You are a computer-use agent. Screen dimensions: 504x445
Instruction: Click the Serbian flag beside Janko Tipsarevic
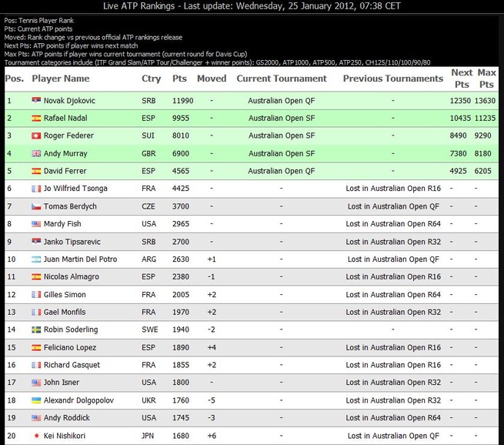pyautogui.click(x=36, y=242)
